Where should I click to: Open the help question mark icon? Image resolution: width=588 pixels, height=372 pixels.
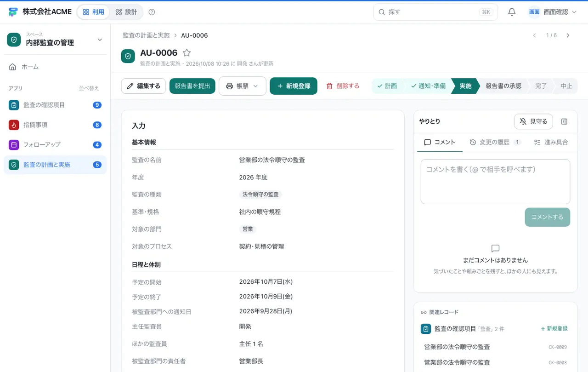point(152,12)
